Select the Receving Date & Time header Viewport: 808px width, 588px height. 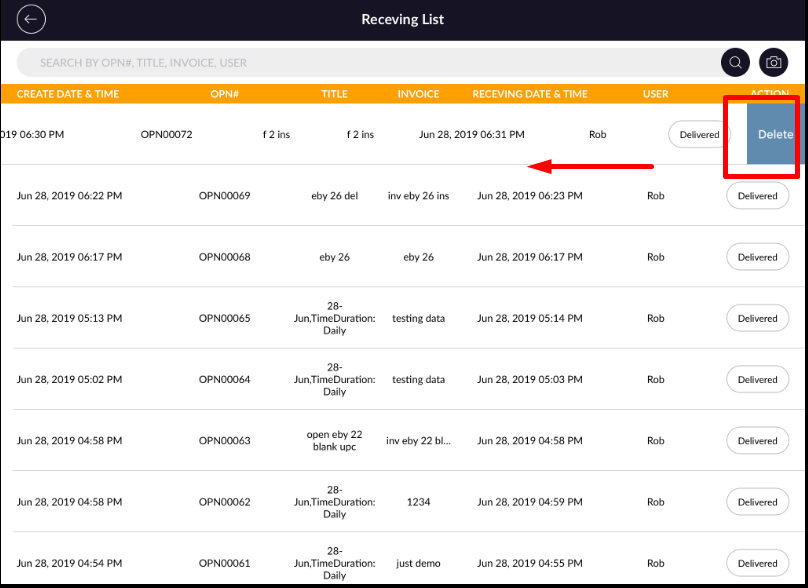point(530,94)
